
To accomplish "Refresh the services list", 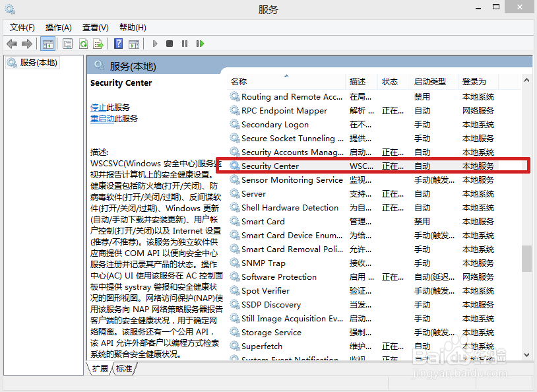I will click(84, 44).
